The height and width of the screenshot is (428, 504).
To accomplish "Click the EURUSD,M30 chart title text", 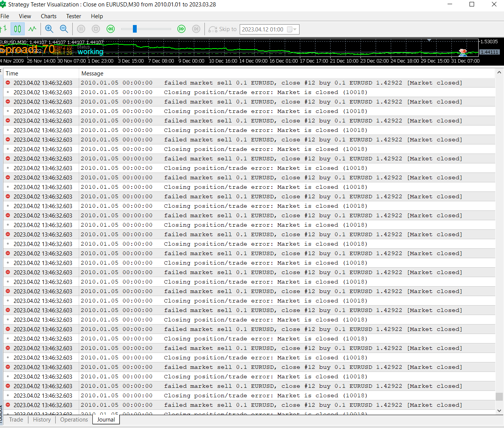I will click(x=14, y=42).
